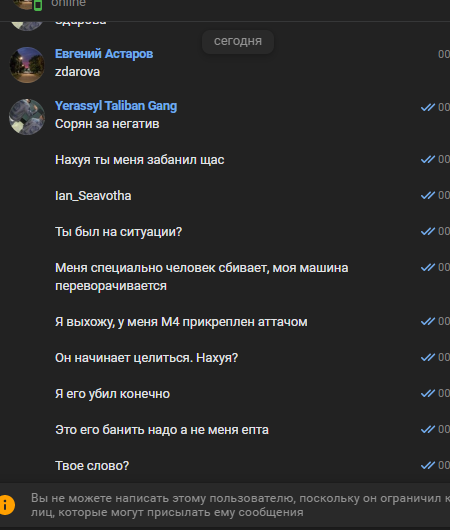Click read checkmarks beside Я его убил конечно
This screenshot has height=530, width=450.
[427, 393]
